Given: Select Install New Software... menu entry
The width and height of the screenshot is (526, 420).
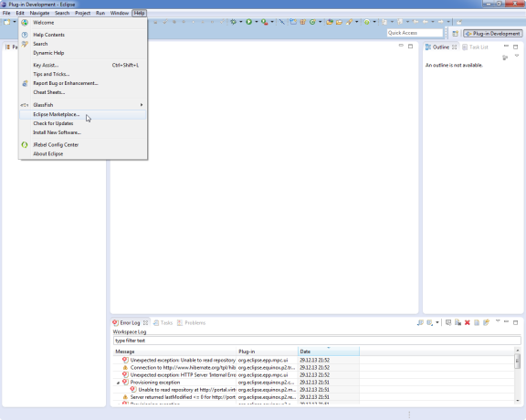Looking at the screenshot, I should [83, 132].
